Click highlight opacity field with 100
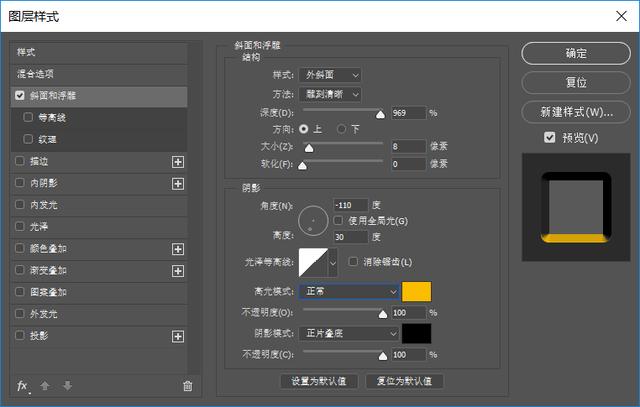 point(409,313)
